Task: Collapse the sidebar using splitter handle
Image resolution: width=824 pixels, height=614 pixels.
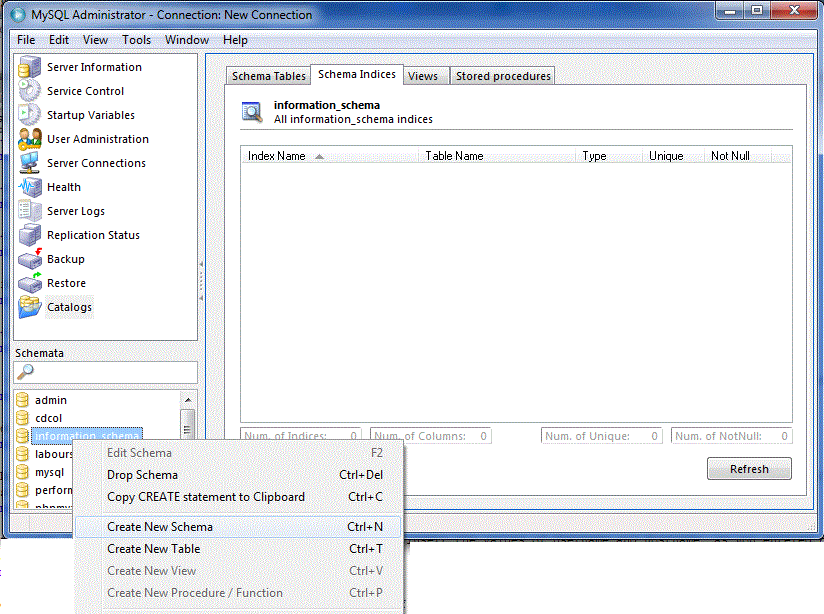Action: [x=201, y=281]
